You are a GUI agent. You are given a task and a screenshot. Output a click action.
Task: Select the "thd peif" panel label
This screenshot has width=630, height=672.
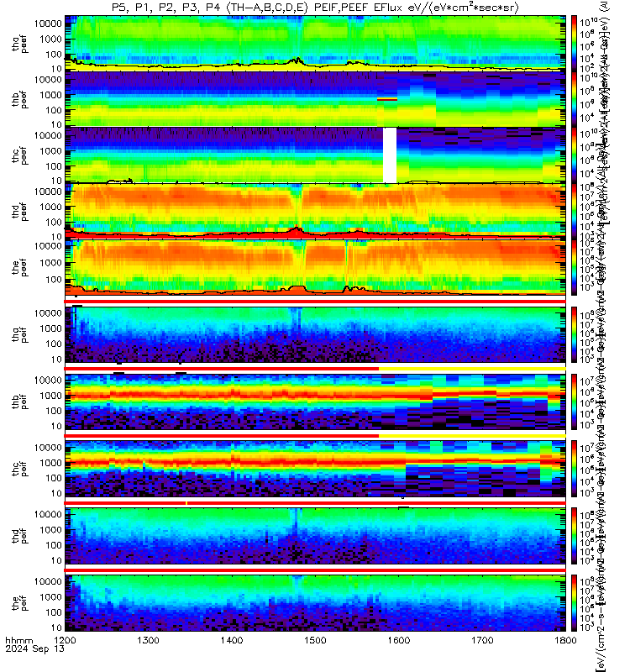click(x=20, y=537)
